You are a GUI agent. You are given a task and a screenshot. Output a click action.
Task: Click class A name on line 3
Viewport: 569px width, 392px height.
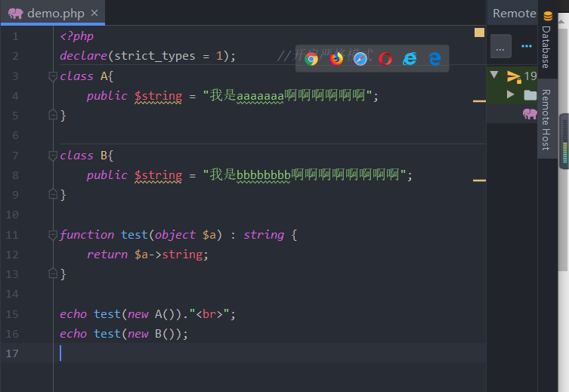[x=104, y=76]
